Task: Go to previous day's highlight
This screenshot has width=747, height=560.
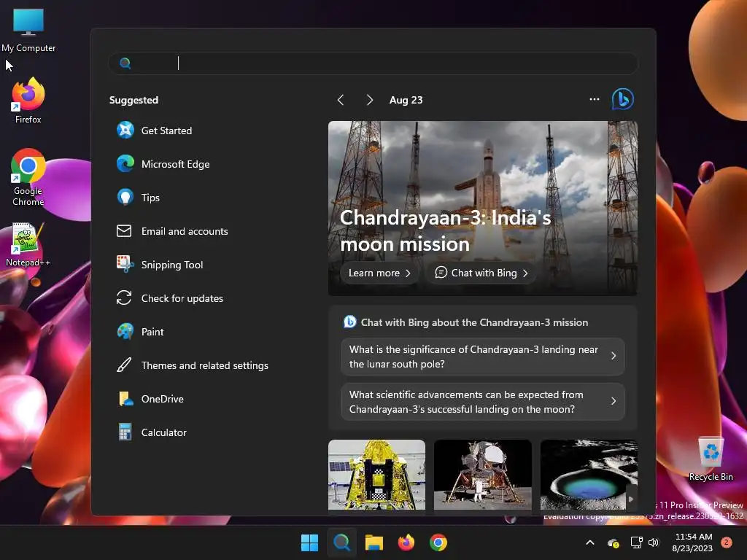Action: 341,99
